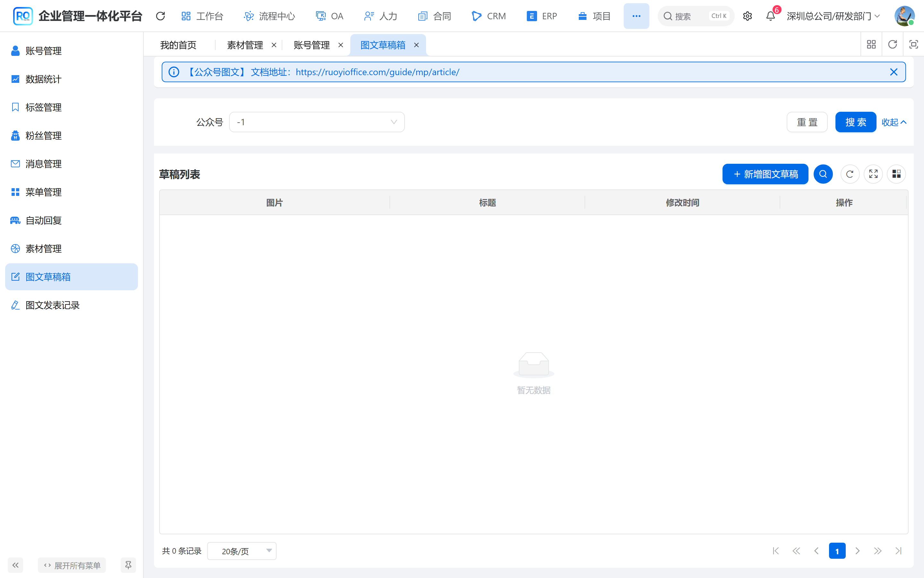This screenshot has width=924, height=578.
Task: Open the ERP top menu
Action: pos(542,16)
